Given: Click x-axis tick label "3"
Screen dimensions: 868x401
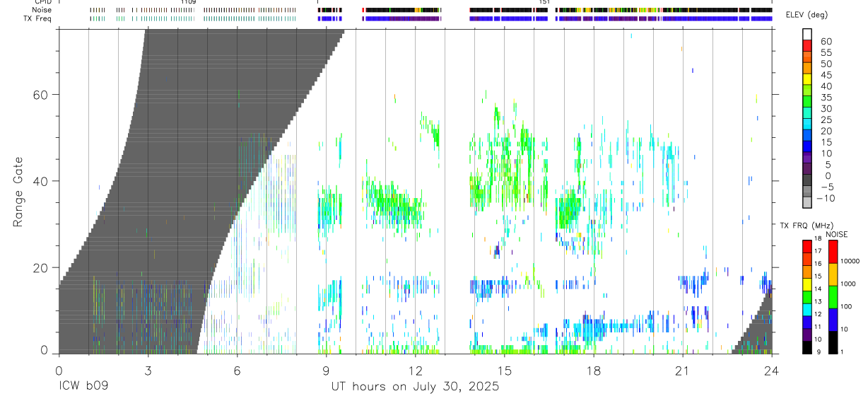Looking at the screenshot, I should (148, 370).
